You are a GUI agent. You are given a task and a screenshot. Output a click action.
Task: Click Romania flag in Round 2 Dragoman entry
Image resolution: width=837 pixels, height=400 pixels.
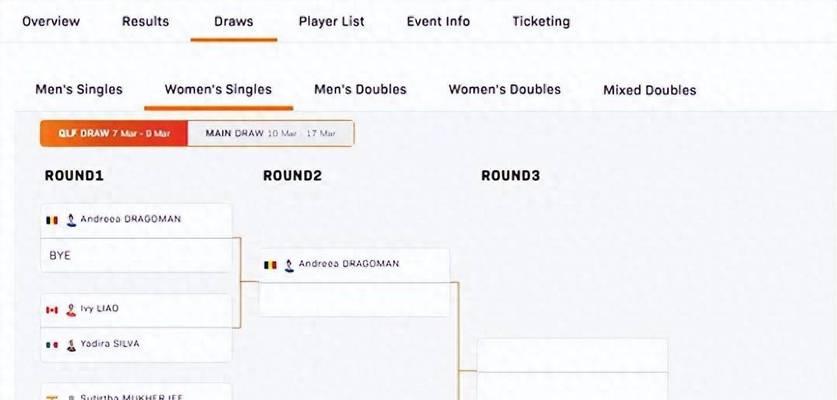[x=271, y=265]
